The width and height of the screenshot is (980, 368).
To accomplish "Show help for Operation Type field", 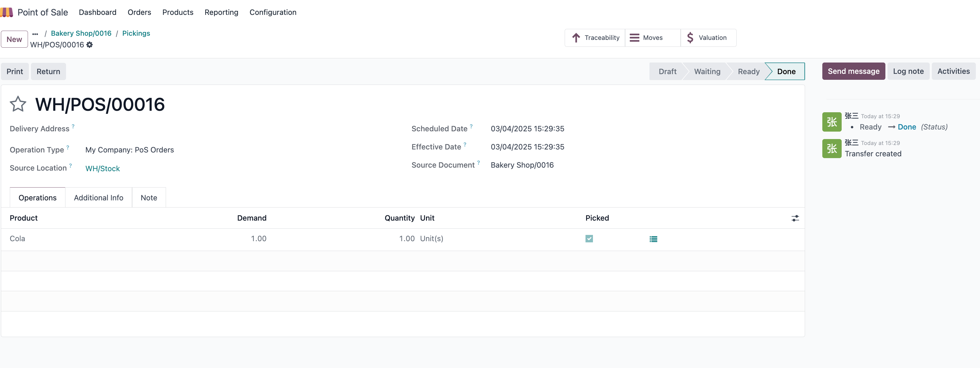I will tap(68, 147).
